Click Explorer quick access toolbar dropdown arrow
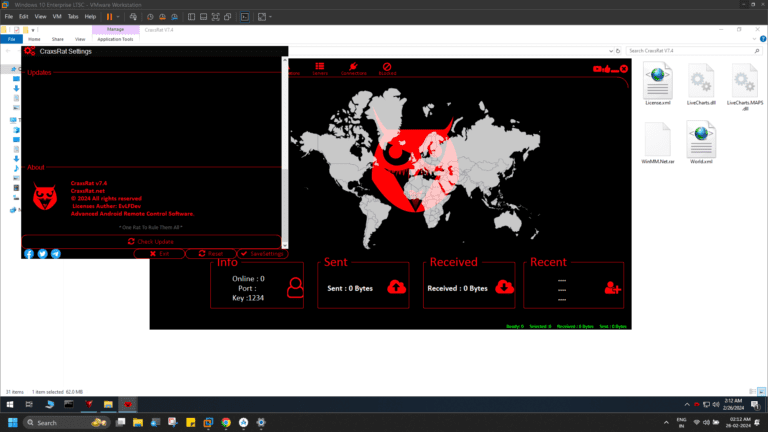This screenshot has height=432, width=768. 33,30
